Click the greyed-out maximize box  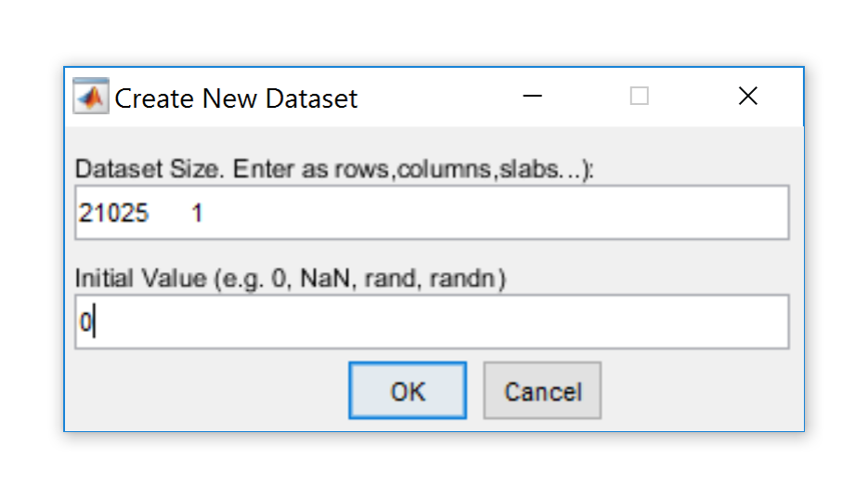pos(639,97)
